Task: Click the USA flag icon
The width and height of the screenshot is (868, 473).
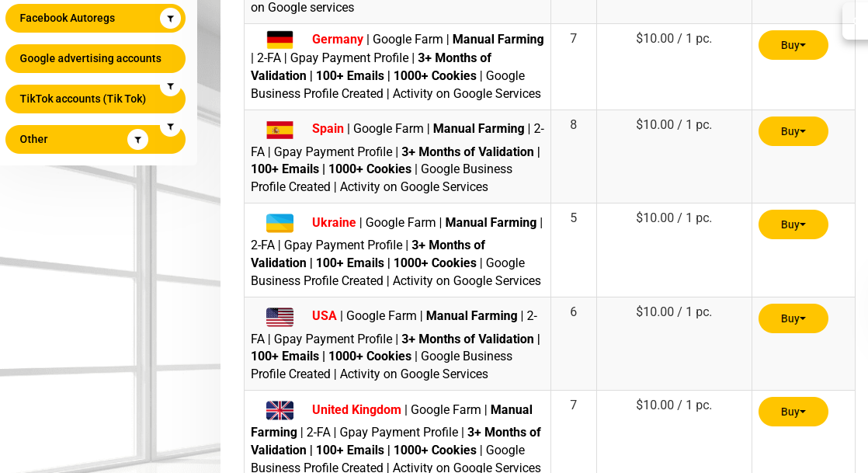Action: coord(279,317)
